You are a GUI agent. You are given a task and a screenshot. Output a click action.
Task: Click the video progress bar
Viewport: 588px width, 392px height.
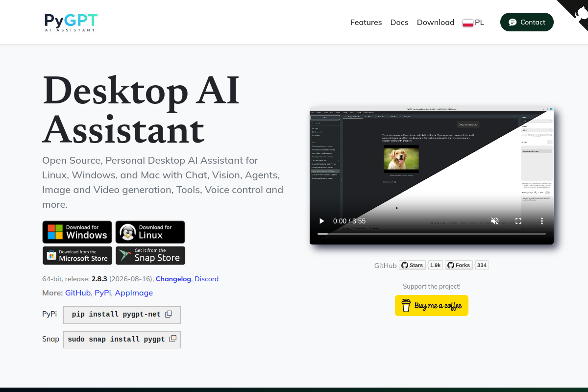(432, 234)
